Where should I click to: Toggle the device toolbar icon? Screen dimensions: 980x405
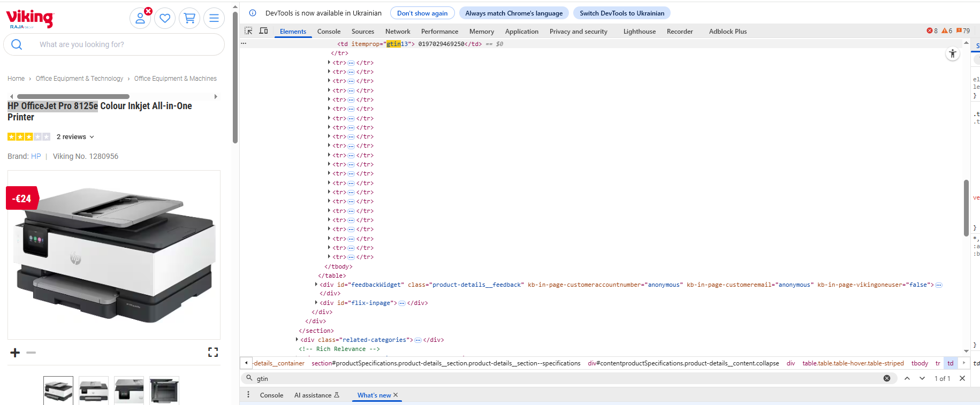point(263,31)
